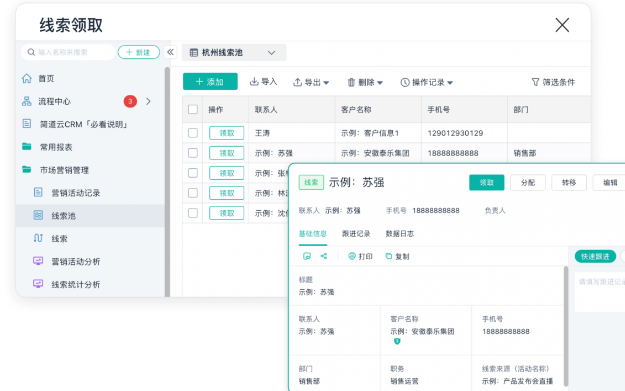Image resolution: width=625 pixels, height=391 pixels.
Task: Click the comment icon in detail toolbar
Action: tap(307, 256)
